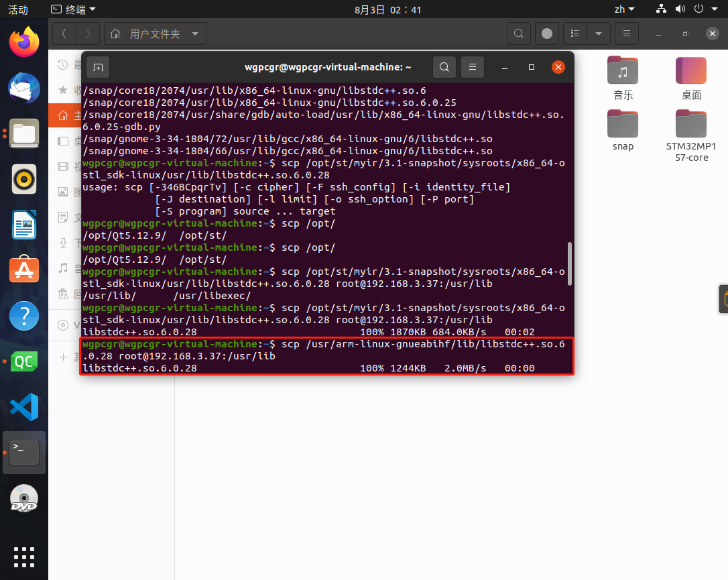This screenshot has width=728, height=580.
Task: Click the file manager round loading indicator
Action: (x=547, y=34)
